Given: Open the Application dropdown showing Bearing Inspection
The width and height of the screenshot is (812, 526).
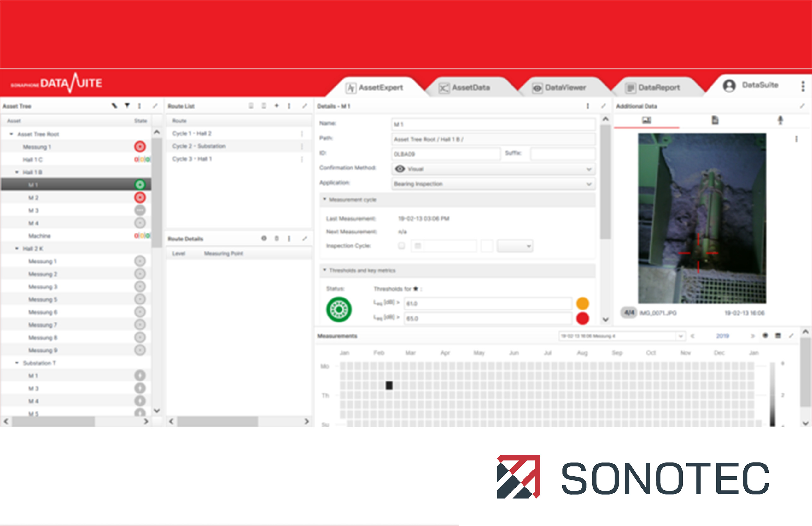Looking at the screenshot, I should (x=493, y=184).
